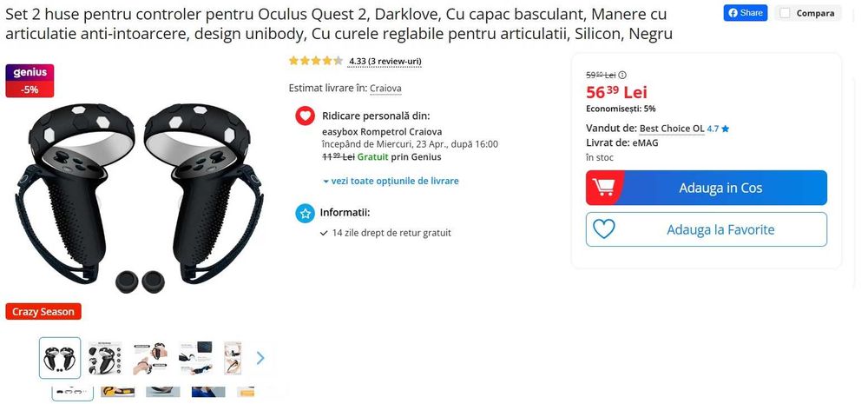Screen dimensions: 868x404
Task: Click the heart icon on Adauga la Favorite
Action: pyautogui.click(x=603, y=229)
